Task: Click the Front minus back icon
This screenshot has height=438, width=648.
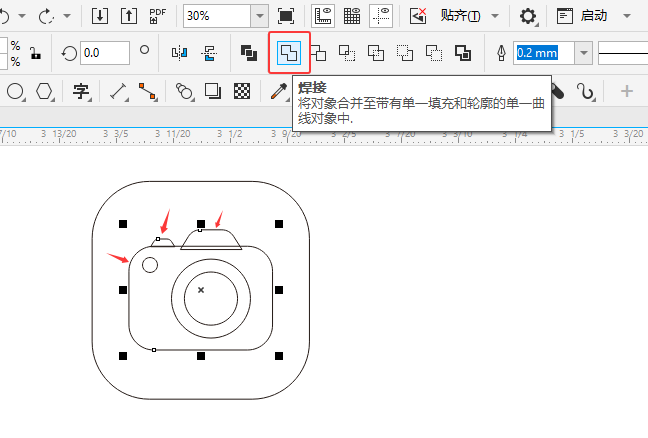Action: coord(405,53)
